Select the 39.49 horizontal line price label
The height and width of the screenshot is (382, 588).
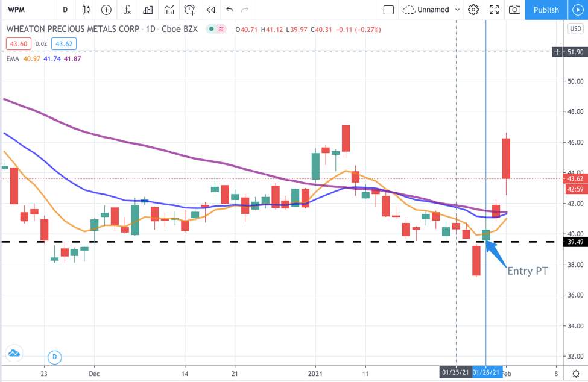575,242
